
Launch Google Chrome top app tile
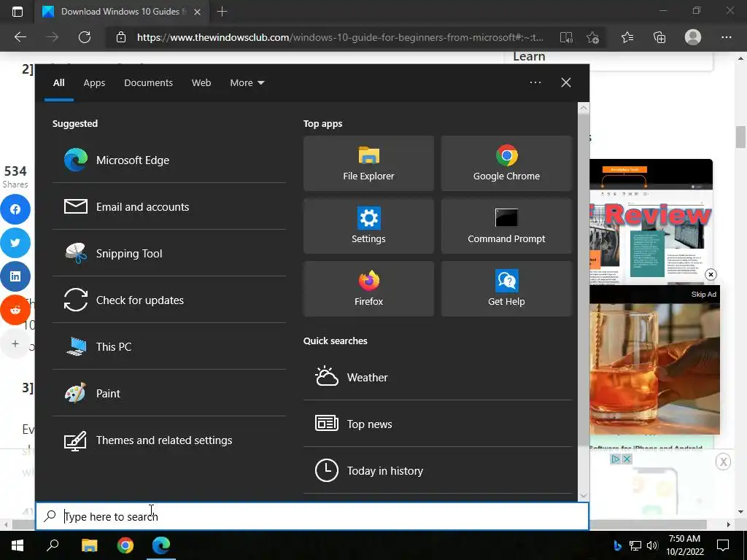tap(506, 163)
